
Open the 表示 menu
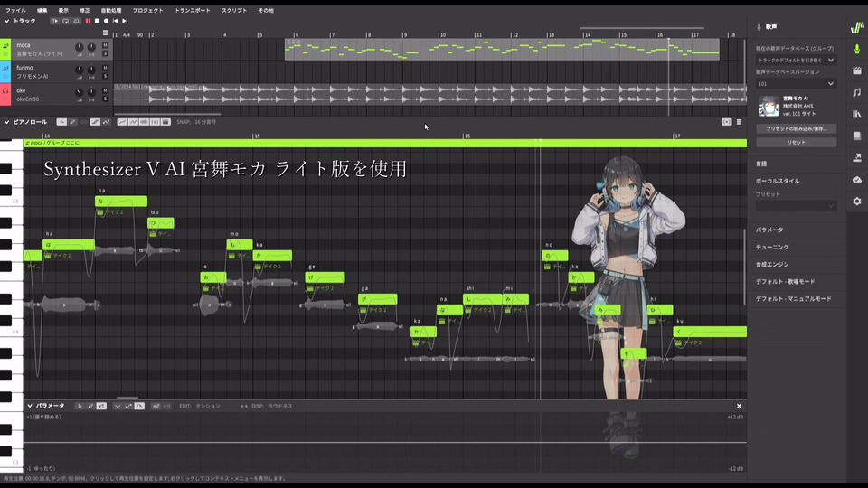point(63,10)
